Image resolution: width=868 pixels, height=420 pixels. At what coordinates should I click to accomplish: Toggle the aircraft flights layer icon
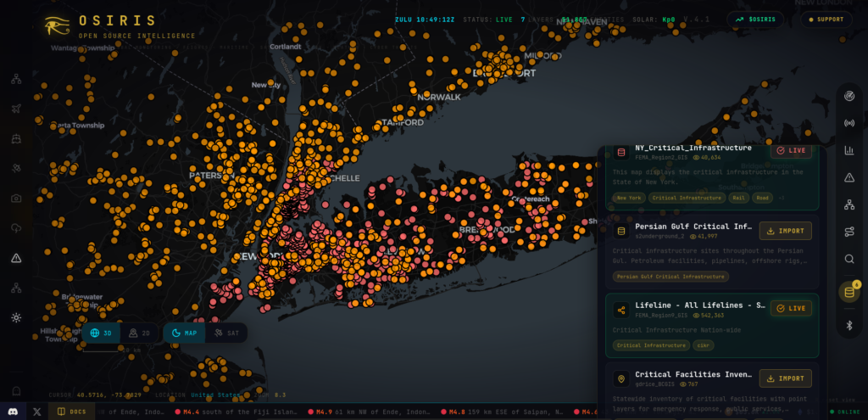tap(16, 109)
